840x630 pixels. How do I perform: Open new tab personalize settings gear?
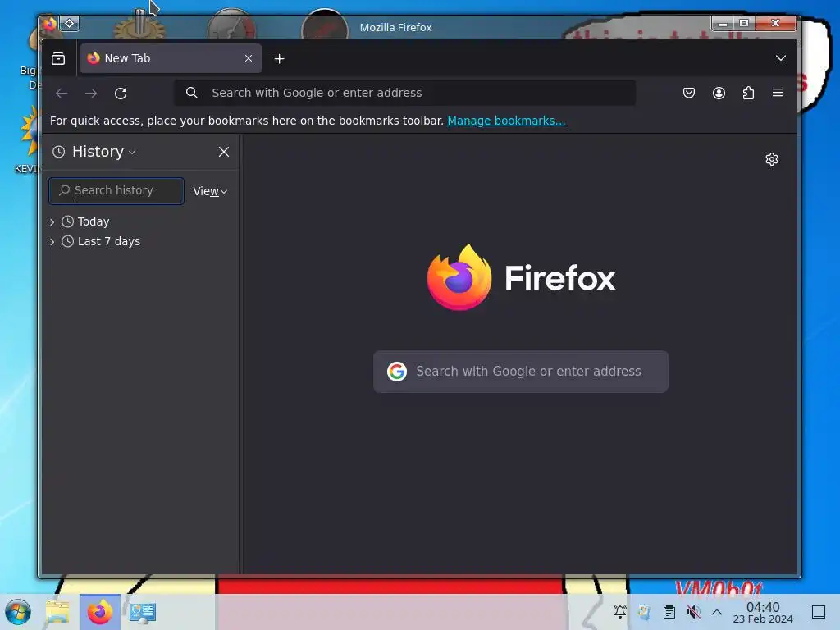(771, 159)
